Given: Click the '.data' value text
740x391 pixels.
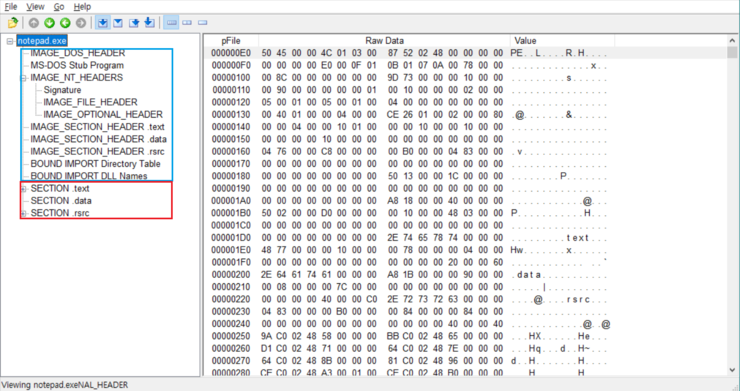Looking at the screenshot, I should (526, 274).
